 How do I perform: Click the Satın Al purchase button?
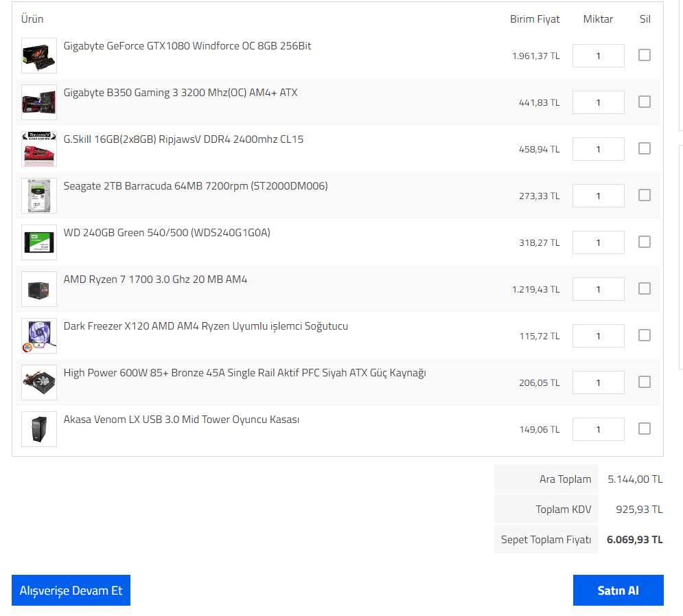coord(618,590)
